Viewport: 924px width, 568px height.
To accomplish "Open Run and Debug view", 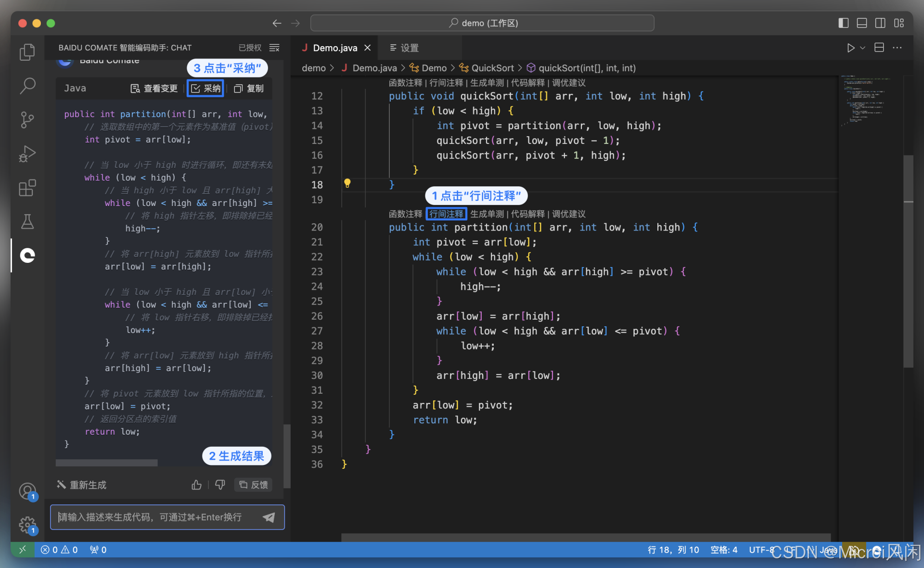I will 27,154.
